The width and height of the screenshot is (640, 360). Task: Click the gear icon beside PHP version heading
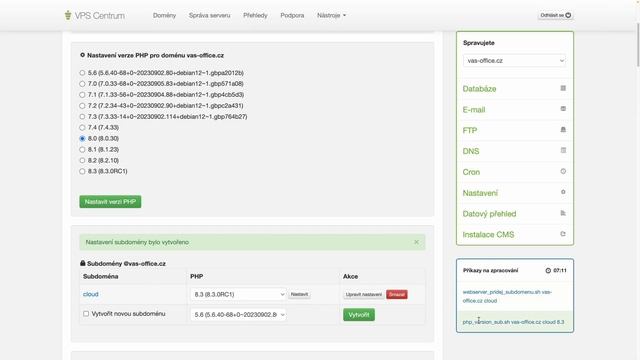point(82,55)
